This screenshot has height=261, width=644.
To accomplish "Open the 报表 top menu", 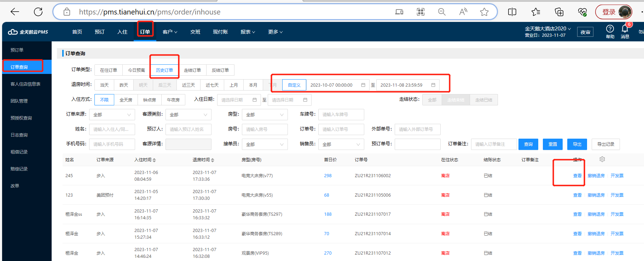I will point(248,32).
